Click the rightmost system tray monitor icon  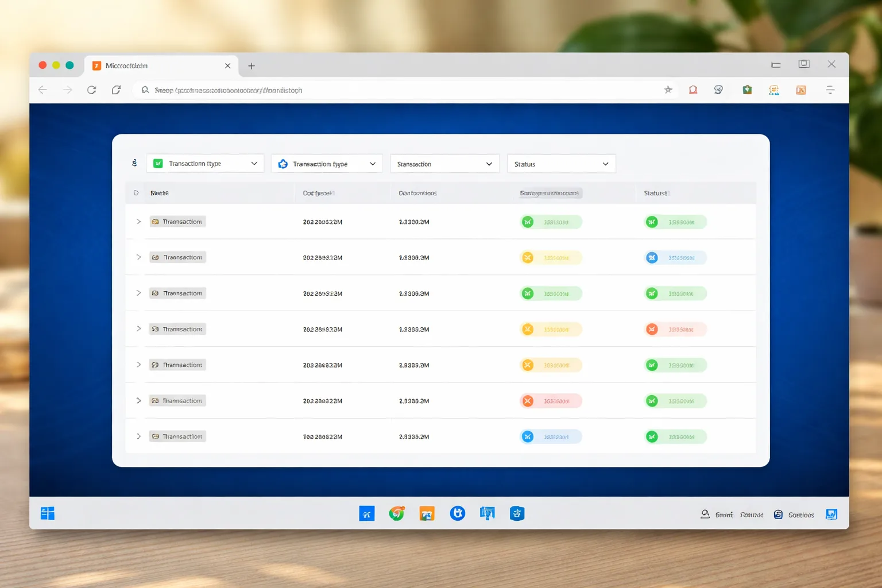(x=831, y=514)
